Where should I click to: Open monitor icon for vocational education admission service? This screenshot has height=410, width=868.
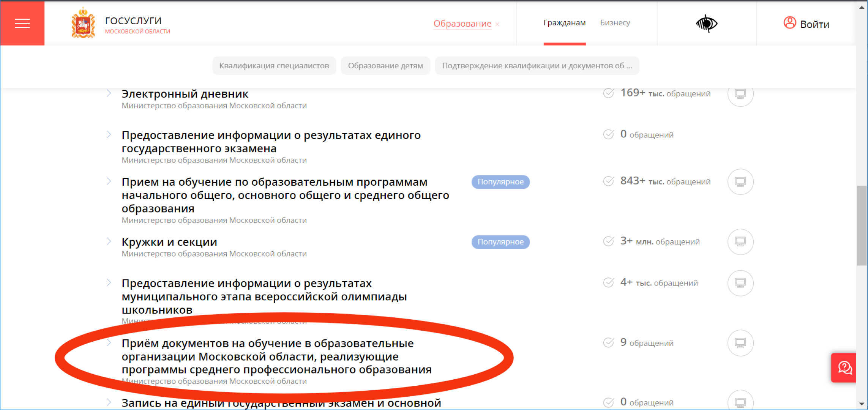click(x=740, y=343)
